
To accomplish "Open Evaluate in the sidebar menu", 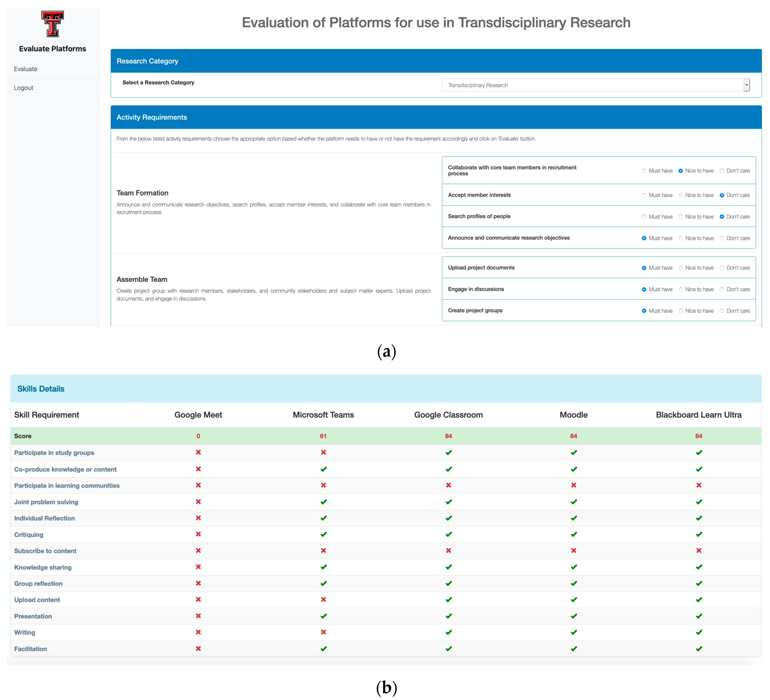I will pos(26,69).
